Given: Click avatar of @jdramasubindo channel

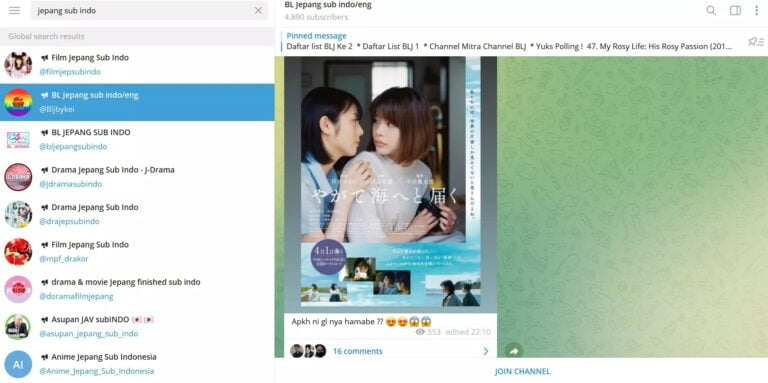Looking at the screenshot, I should pyautogui.click(x=18, y=177).
